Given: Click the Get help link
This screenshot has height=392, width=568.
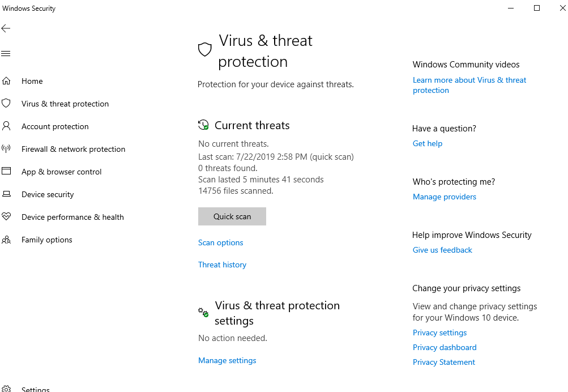Looking at the screenshot, I should (x=427, y=143).
